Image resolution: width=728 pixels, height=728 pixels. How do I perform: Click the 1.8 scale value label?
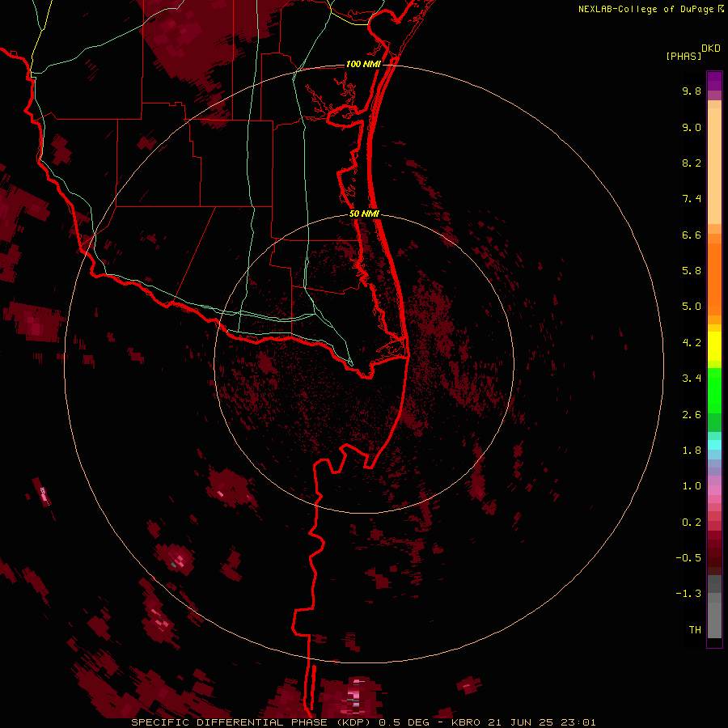(x=692, y=451)
